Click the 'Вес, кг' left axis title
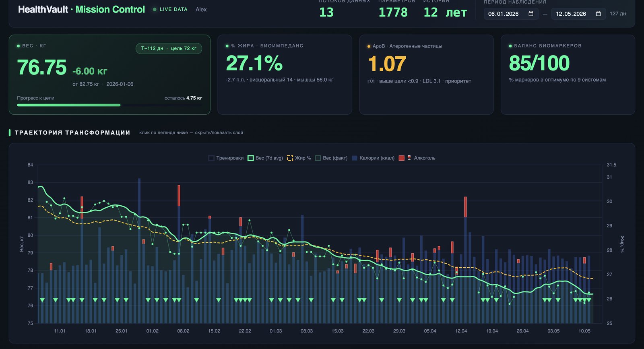The height and width of the screenshot is (349, 644). (22, 244)
